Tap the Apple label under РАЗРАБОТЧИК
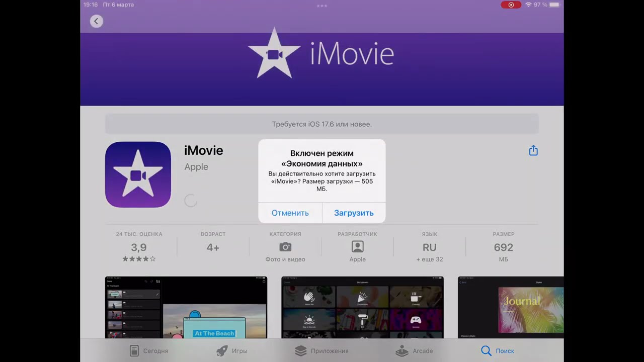 click(358, 259)
